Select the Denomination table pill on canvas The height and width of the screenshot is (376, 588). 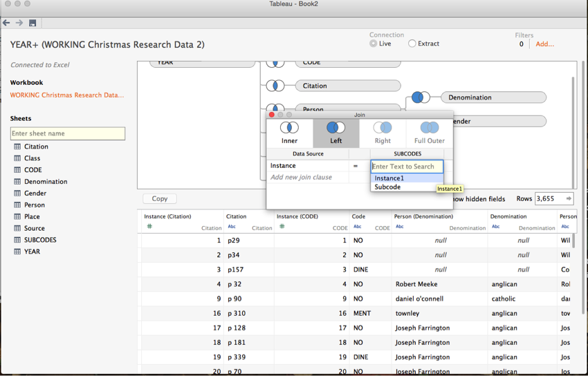click(493, 97)
